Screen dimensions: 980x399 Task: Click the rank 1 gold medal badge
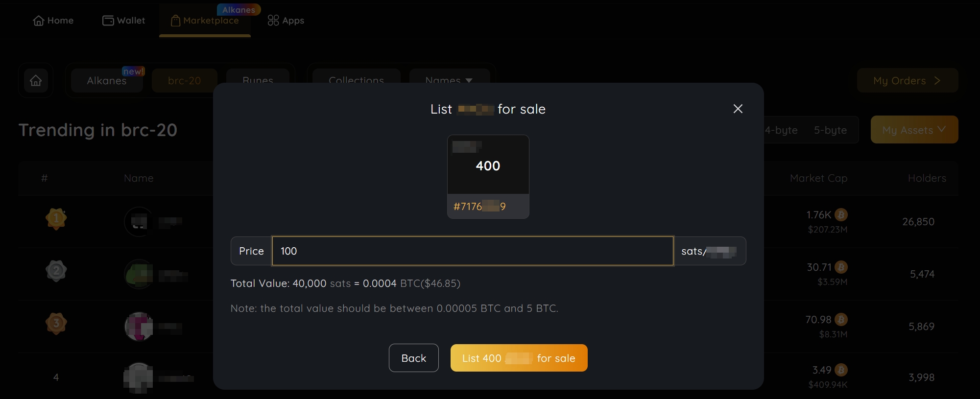point(56,218)
